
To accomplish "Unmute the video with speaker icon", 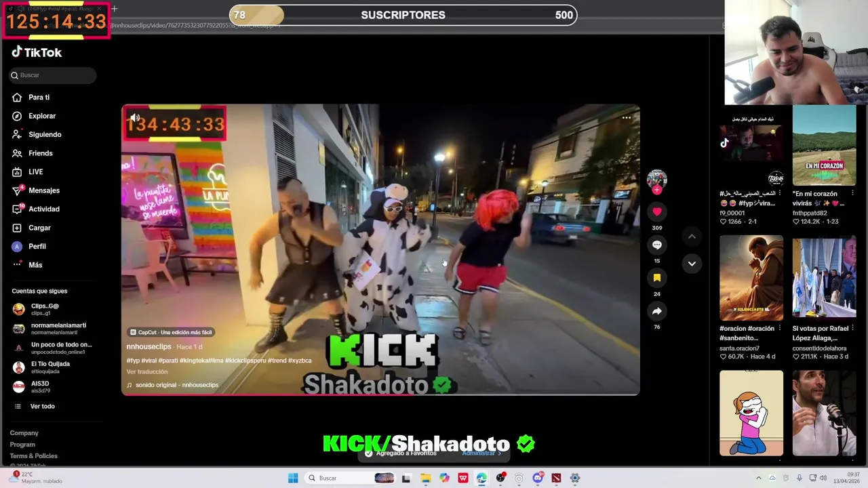I will (135, 118).
